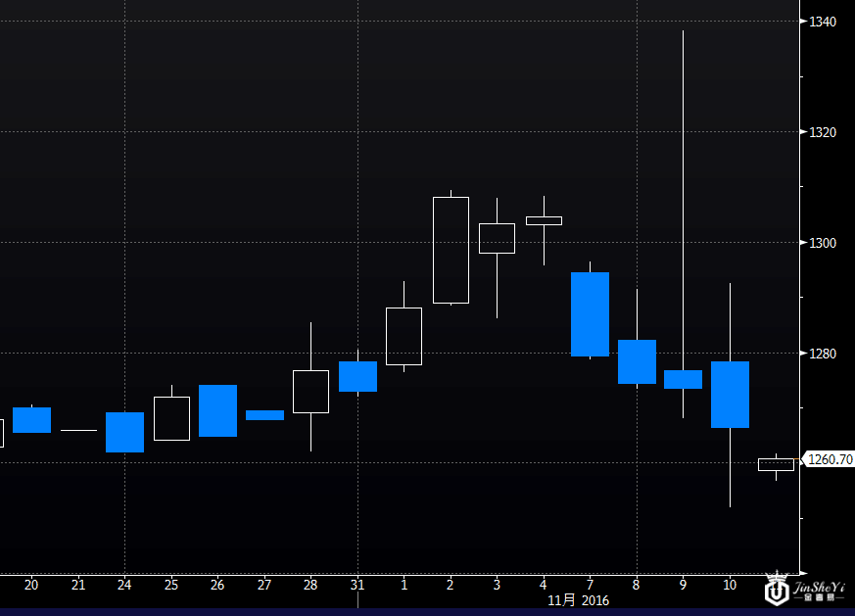The width and height of the screenshot is (855, 616).
Task: Select the 1280 price axis label
Action: click(x=823, y=354)
